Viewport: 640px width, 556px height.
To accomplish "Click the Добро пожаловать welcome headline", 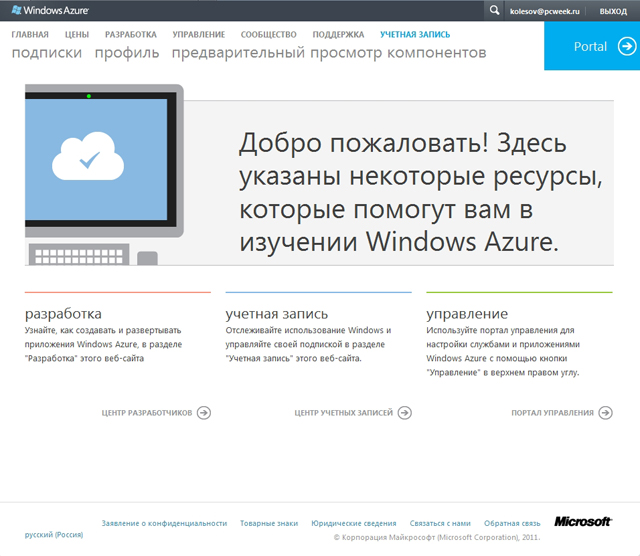I will tap(420, 192).
